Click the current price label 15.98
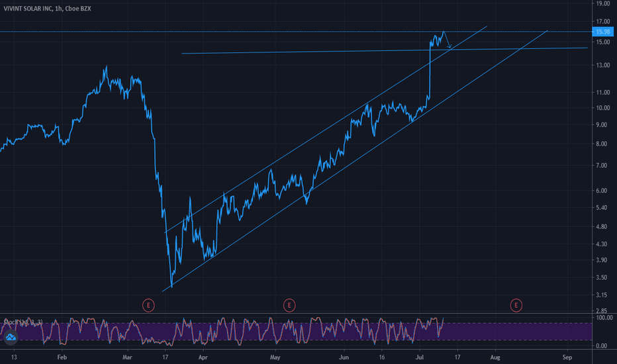617x364 pixels. pos(603,32)
